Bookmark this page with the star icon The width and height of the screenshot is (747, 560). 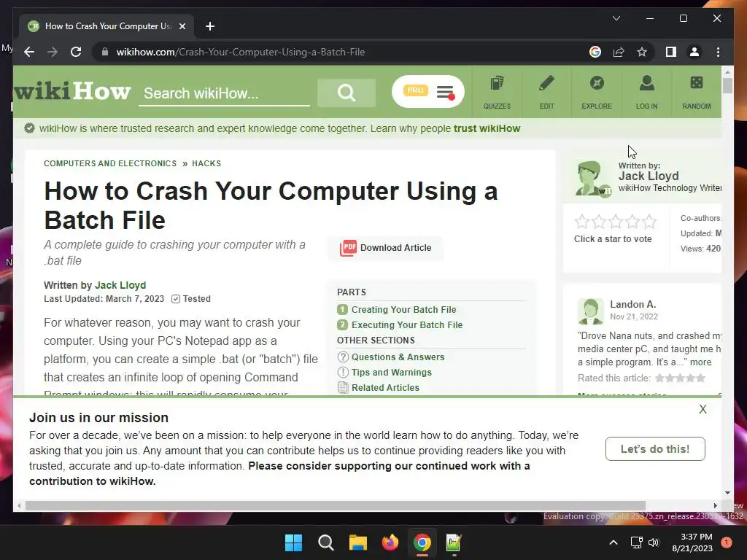pyautogui.click(x=642, y=52)
